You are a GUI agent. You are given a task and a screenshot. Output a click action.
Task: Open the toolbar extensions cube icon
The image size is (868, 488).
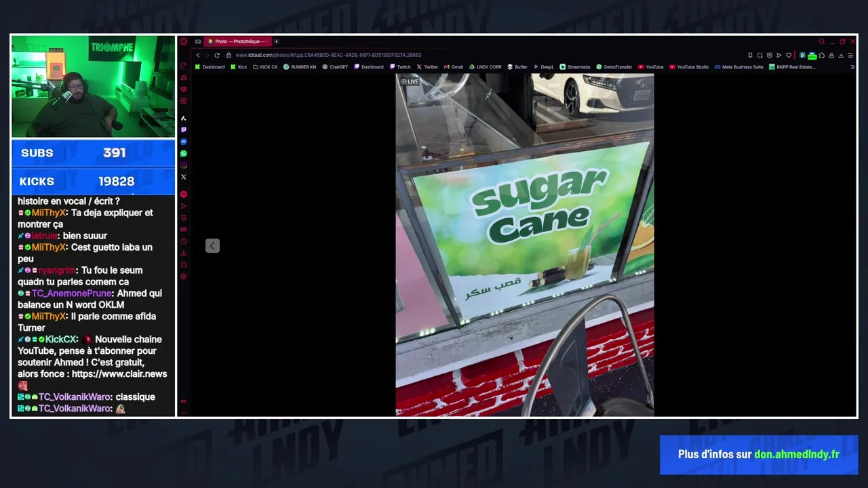(822, 55)
